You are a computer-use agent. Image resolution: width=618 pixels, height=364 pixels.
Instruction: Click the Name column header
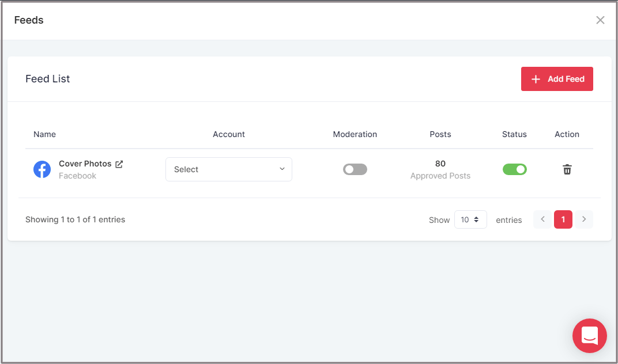point(45,134)
